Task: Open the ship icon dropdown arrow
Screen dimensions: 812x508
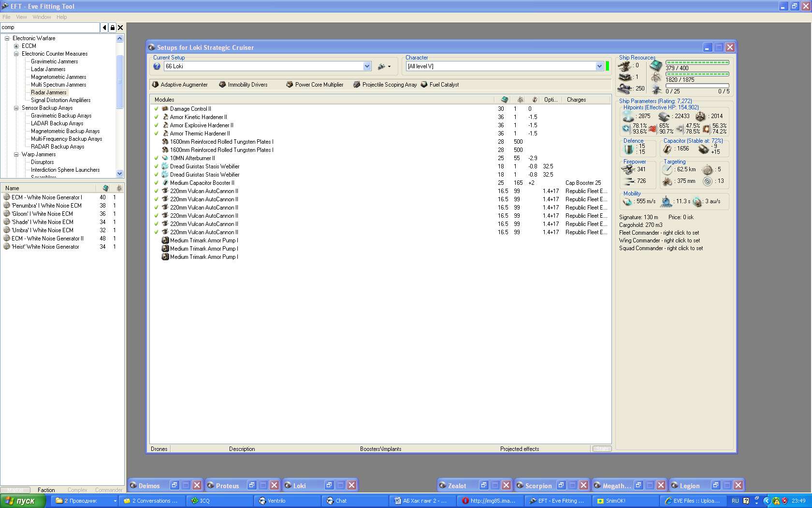Action: pos(389,67)
